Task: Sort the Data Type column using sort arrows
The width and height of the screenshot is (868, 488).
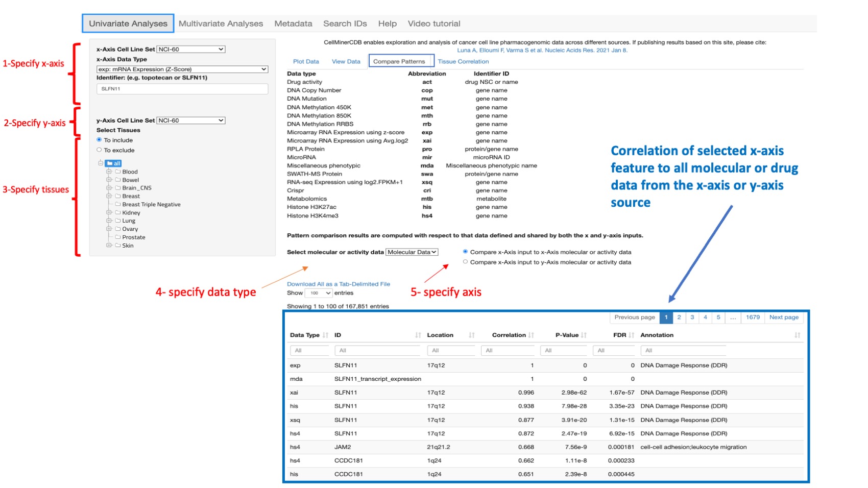Action: (325, 335)
